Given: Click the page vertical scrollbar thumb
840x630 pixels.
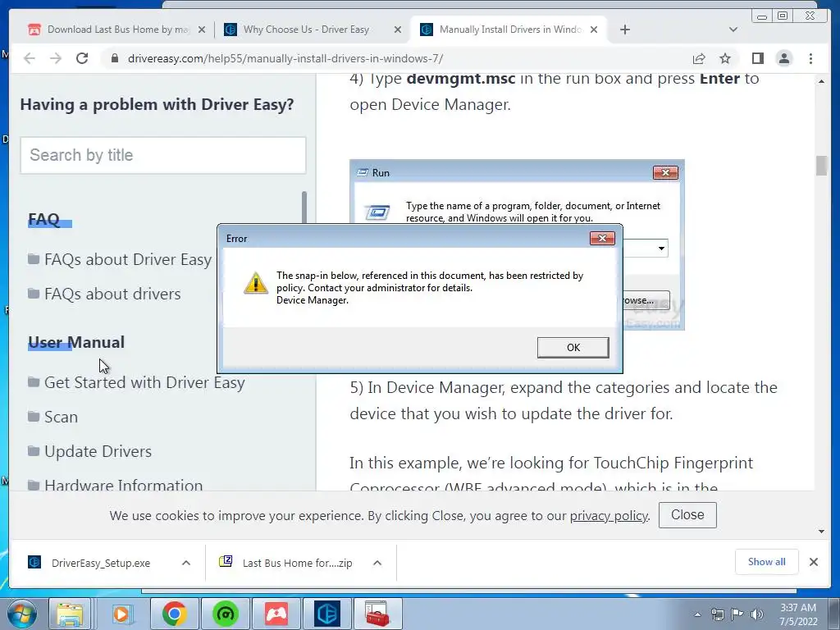Looking at the screenshot, I should click(821, 166).
